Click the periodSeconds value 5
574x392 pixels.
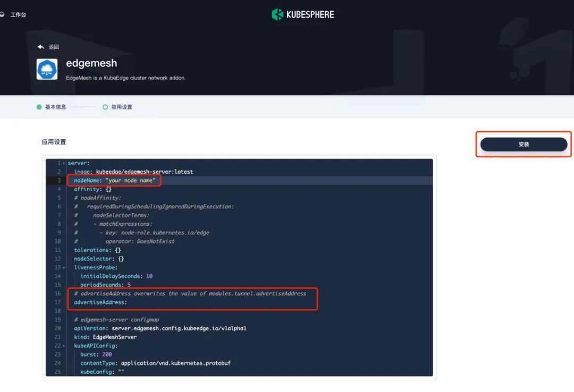(x=129, y=285)
